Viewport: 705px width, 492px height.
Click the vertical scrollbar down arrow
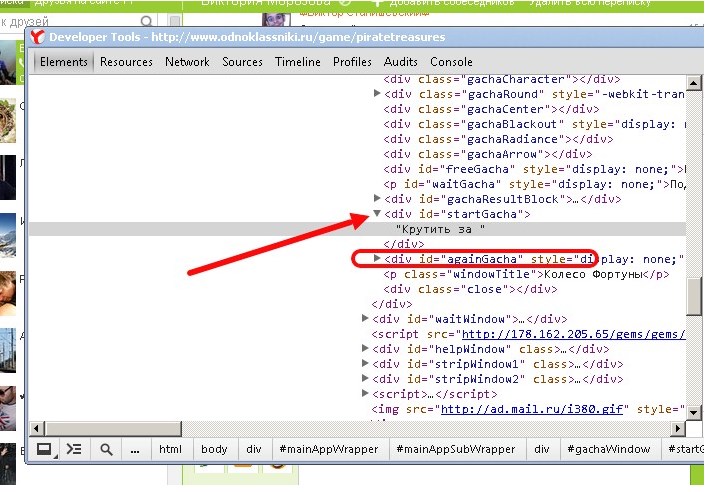coord(694,412)
